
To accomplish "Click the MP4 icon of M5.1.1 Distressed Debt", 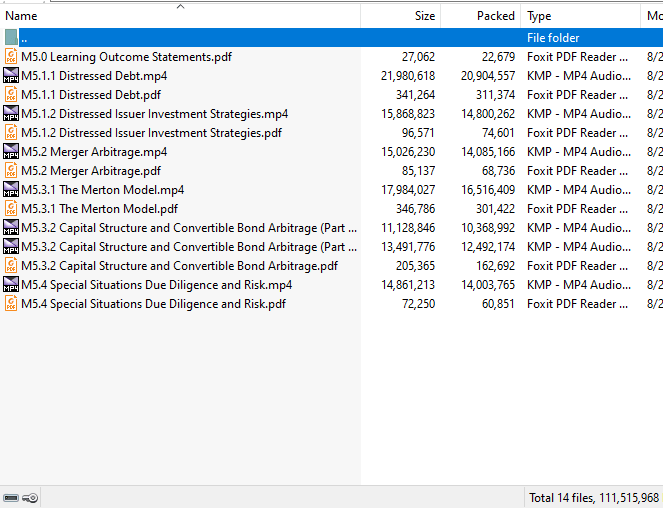I will [x=11, y=75].
